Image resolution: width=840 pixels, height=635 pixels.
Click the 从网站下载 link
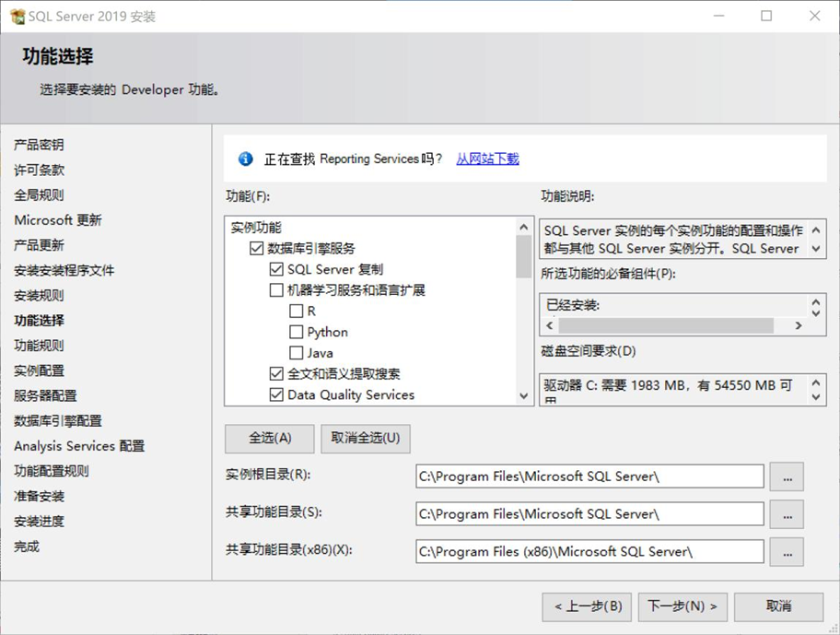pos(487,159)
